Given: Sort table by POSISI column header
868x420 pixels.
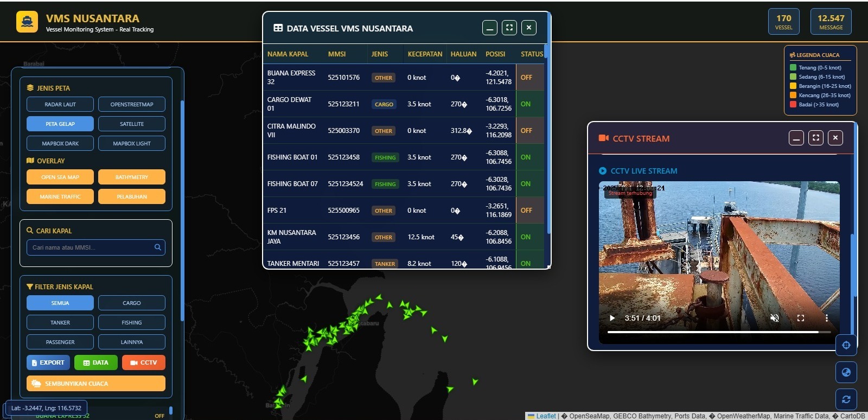Looking at the screenshot, I should pos(495,54).
